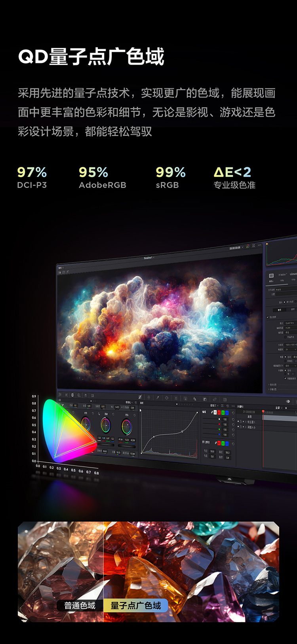Select the custom export preset icon
This screenshot has height=644, width=297.
271,276
